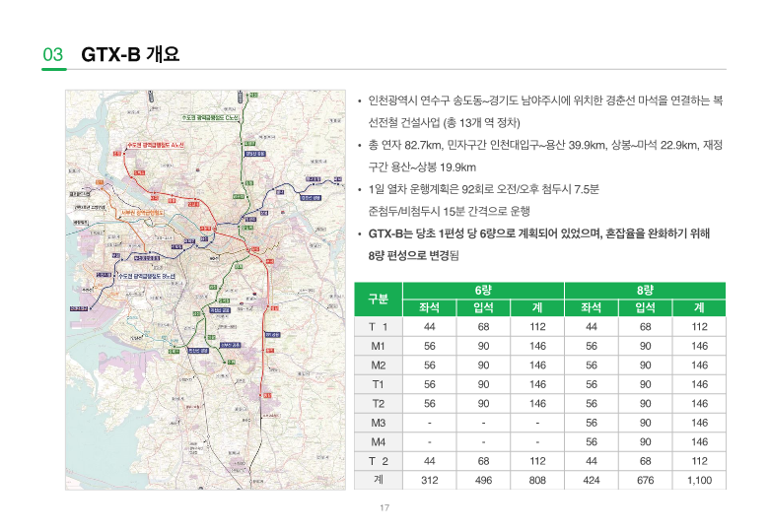
Task: Click the 6량 계 value 146 in M2 row
Action: pyautogui.click(x=537, y=366)
